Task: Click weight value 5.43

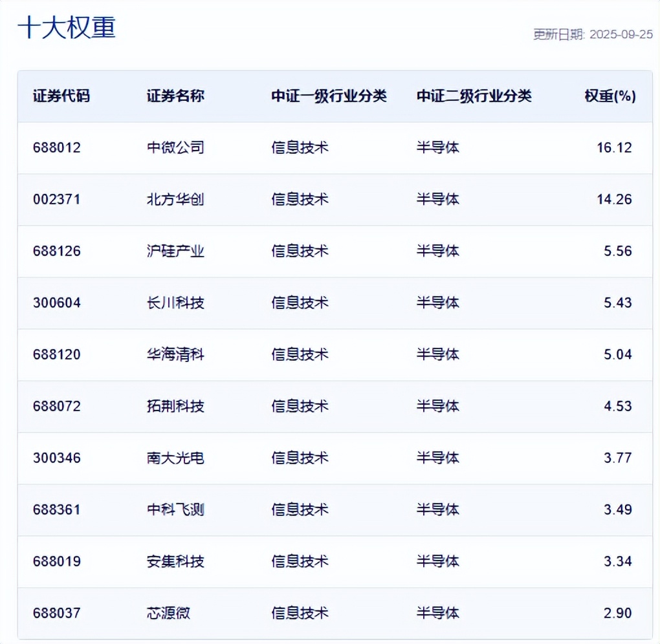Action: (x=618, y=303)
